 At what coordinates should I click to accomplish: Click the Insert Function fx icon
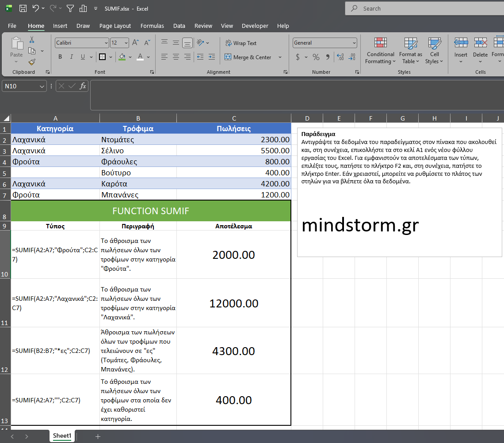(x=83, y=86)
